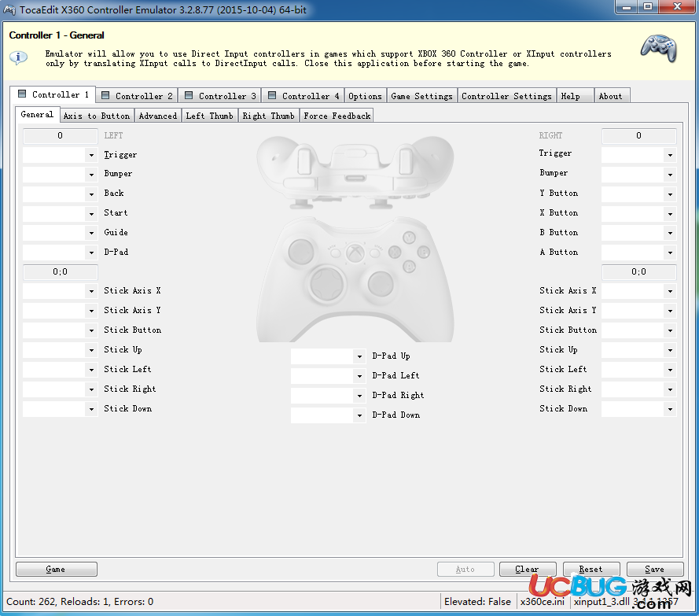Select the Right Thumb sub-tab
699x616 pixels.
pos(268,116)
